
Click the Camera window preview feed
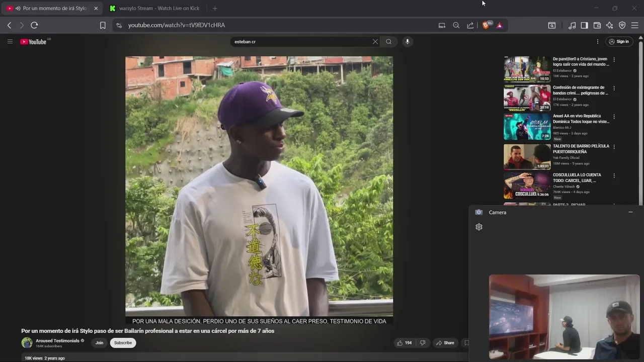point(565,317)
